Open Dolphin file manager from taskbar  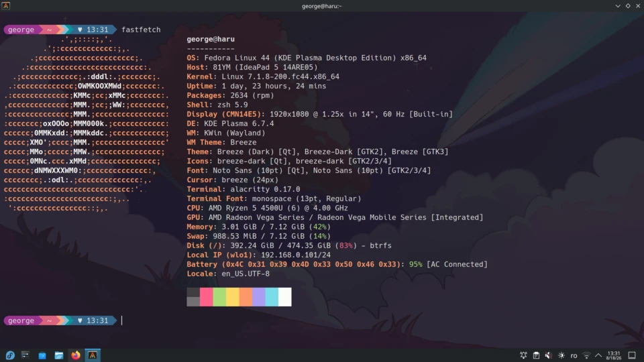click(59, 355)
